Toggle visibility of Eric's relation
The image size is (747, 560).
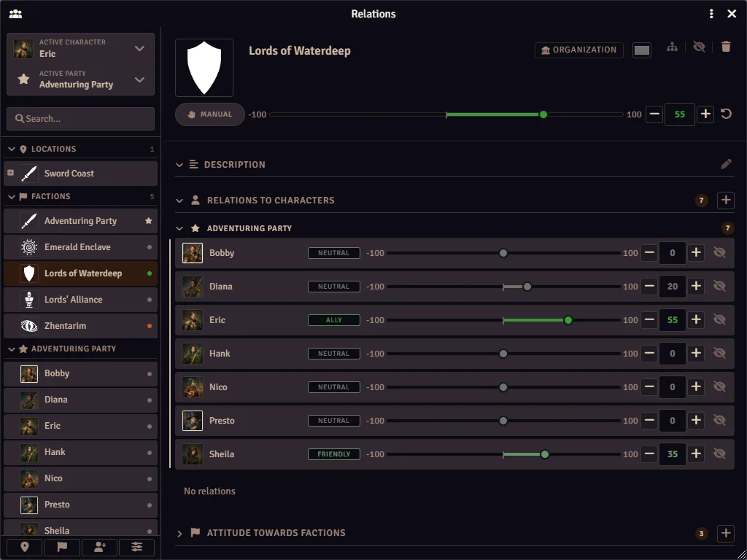pyautogui.click(x=719, y=320)
